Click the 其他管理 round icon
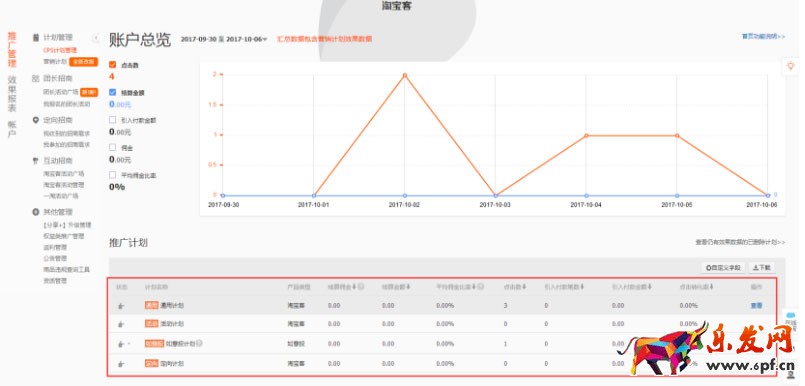Viewport: 805px width, 386px height. (35, 211)
